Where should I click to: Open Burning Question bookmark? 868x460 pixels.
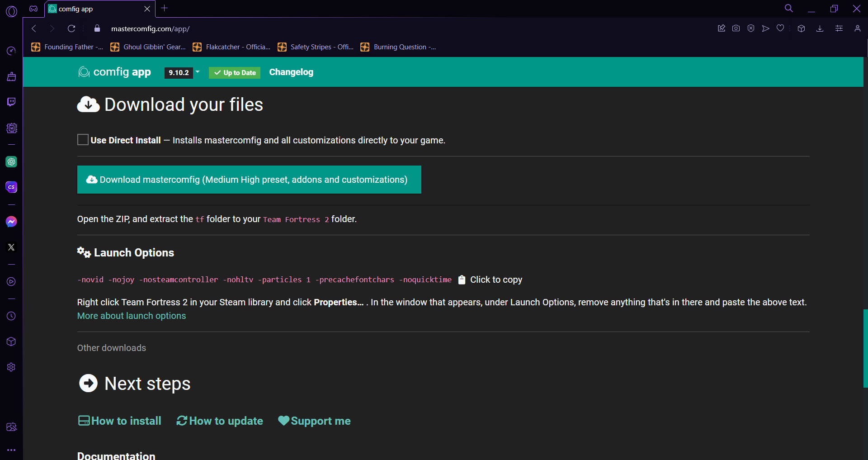pos(398,47)
